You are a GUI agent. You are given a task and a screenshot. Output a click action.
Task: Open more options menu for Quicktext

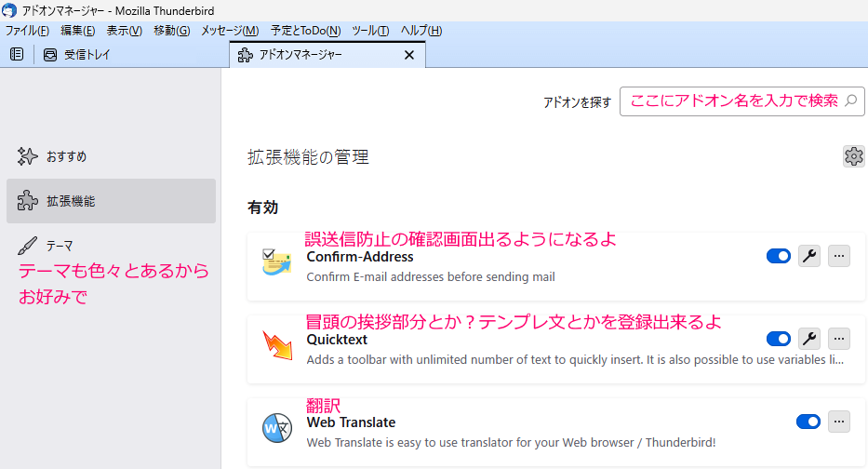pos(839,339)
